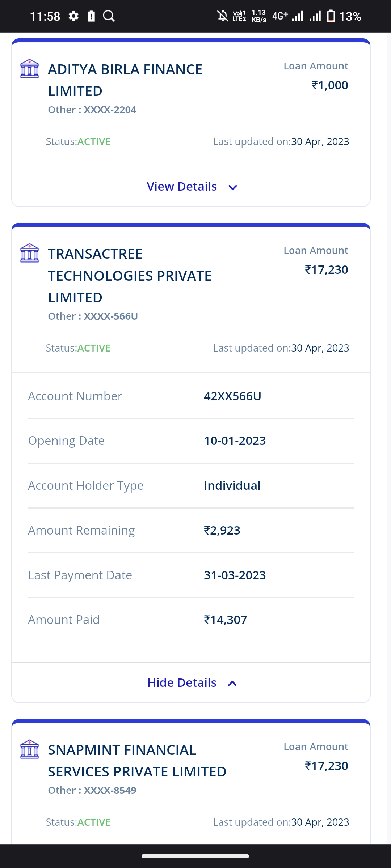Collapse Transactree card with up chevron
The width and height of the screenshot is (391, 868).
click(x=232, y=683)
